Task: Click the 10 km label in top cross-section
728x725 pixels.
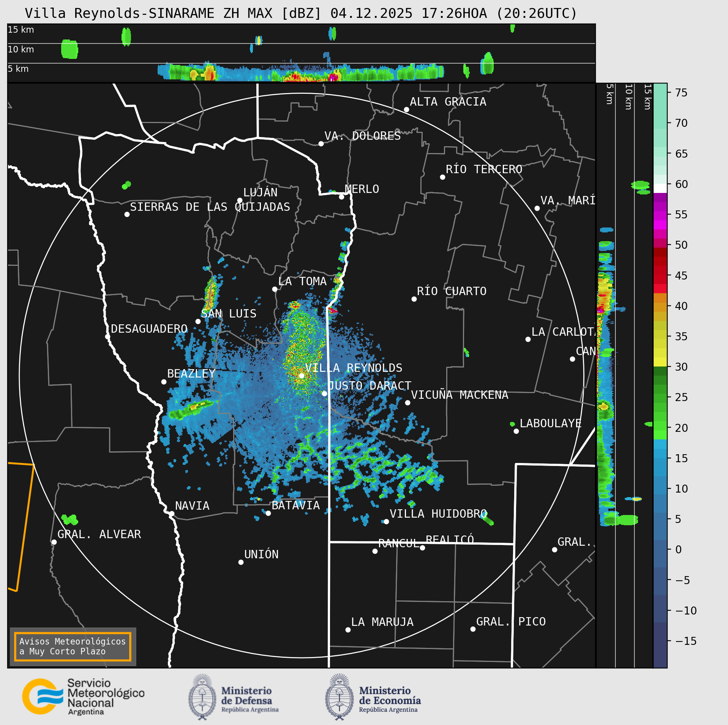Action: click(21, 49)
